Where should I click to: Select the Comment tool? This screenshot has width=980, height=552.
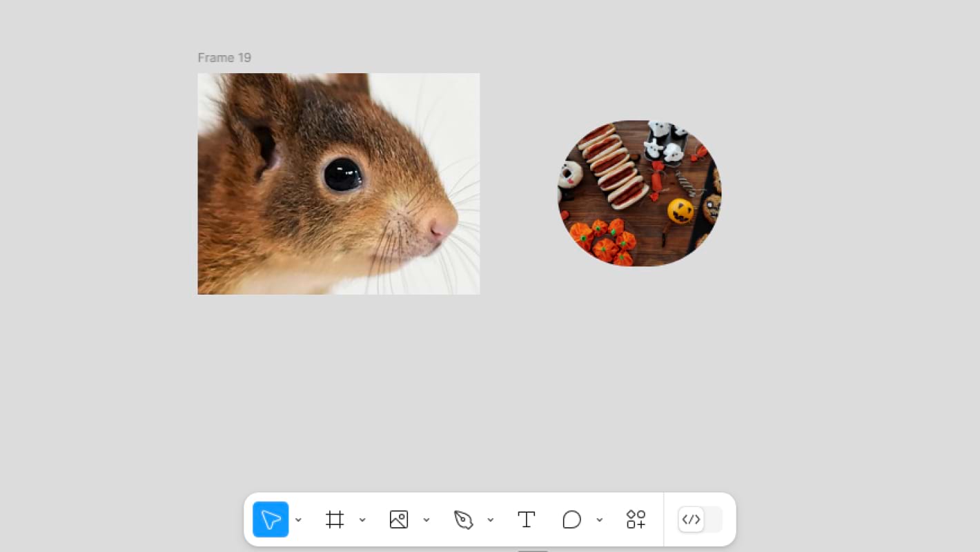coord(571,520)
